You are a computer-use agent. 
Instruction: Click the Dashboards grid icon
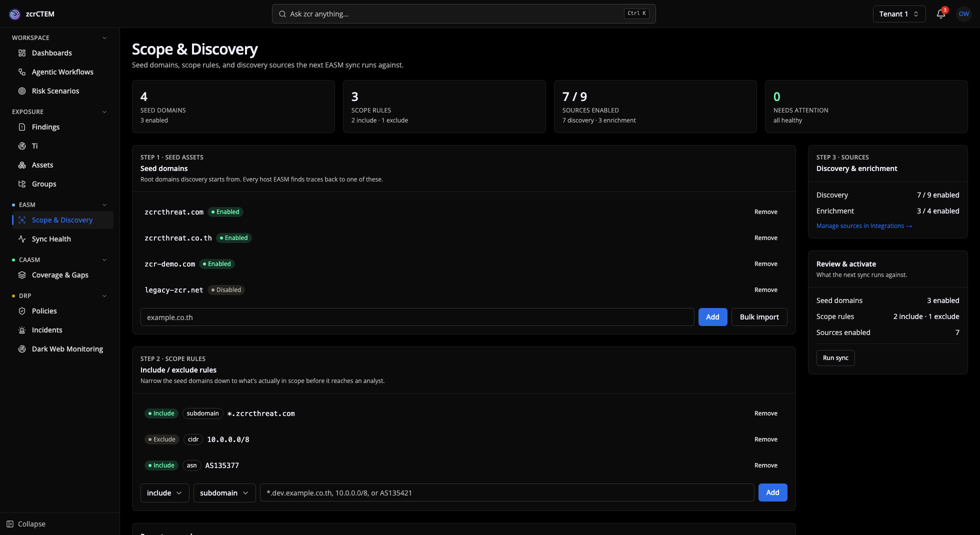pos(22,53)
